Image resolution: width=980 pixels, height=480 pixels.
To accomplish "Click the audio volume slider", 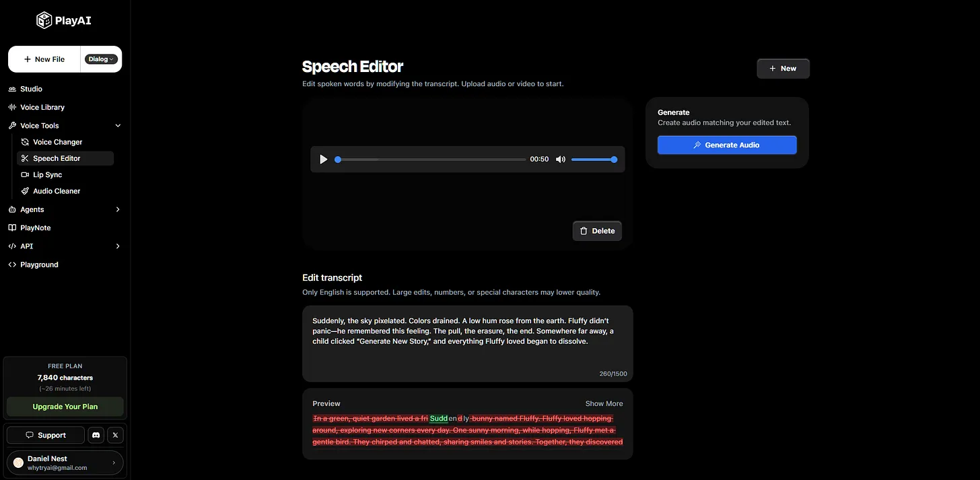I will (592, 160).
